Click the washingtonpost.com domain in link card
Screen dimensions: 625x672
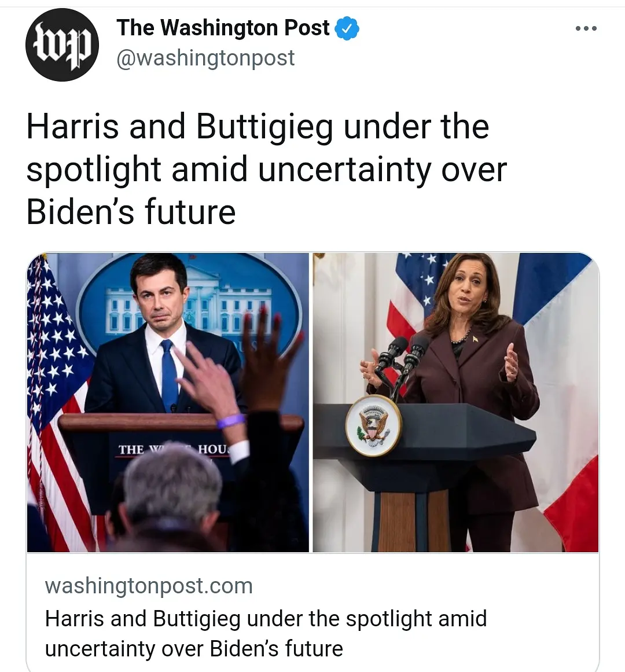point(149,586)
